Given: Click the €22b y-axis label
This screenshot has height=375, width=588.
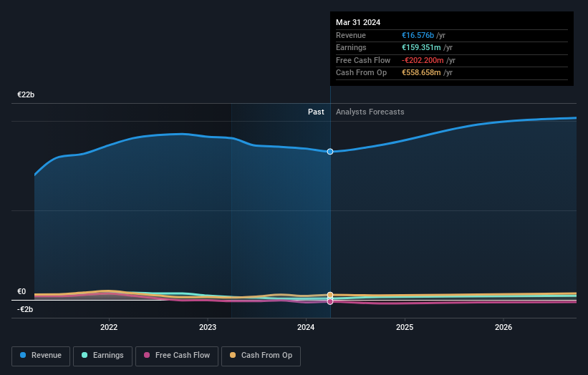Looking at the screenshot, I should point(26,94).
